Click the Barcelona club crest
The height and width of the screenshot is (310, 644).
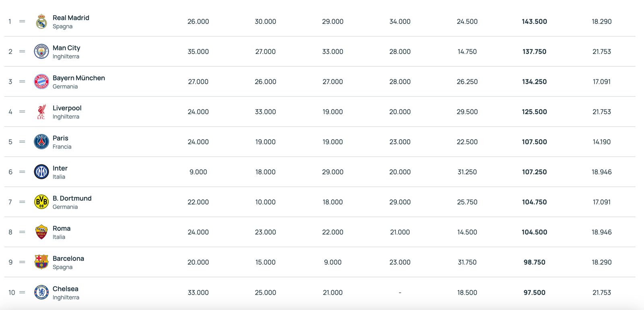pyautogui.click(x=41, y=262)
